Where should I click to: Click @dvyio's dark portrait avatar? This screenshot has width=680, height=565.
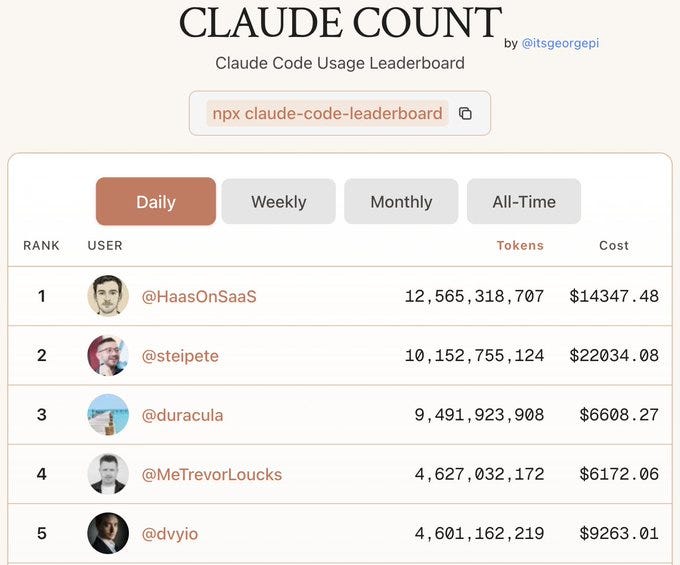click(108, 533)
